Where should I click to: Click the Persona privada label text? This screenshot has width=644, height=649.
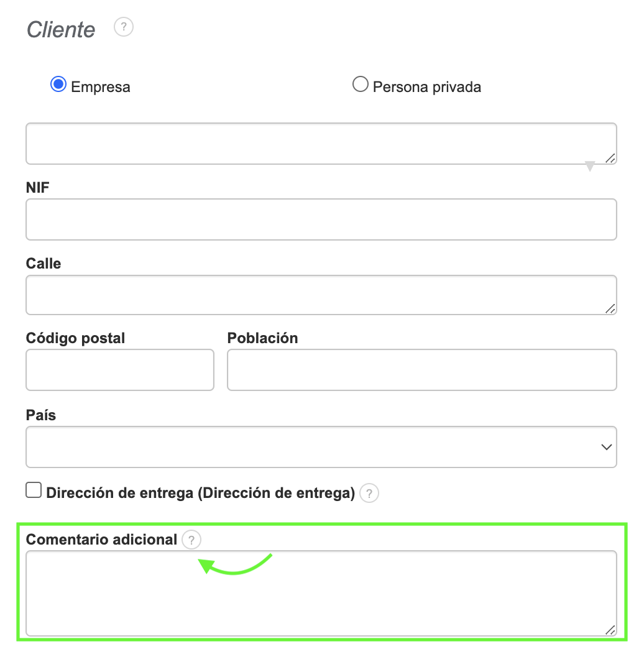427,87
